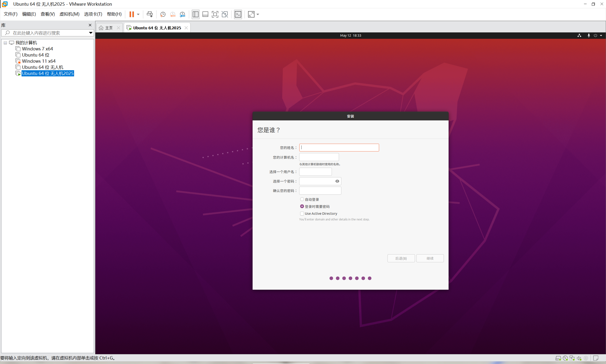Toggle the console view icon

click(x=238, y=14)
